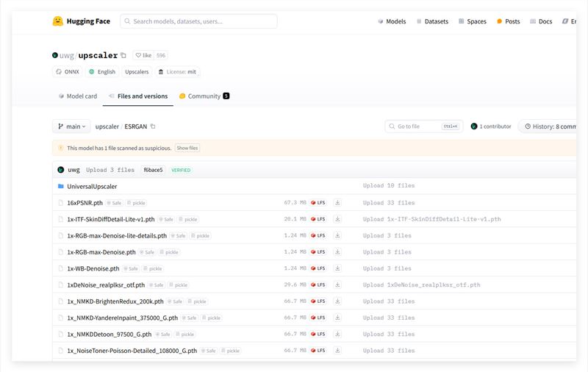Screen dimensions: 588x372
Task: Click Safe badge on 1x_NMKDDetoon_97500_G.pth
Action: coord(162,334)
